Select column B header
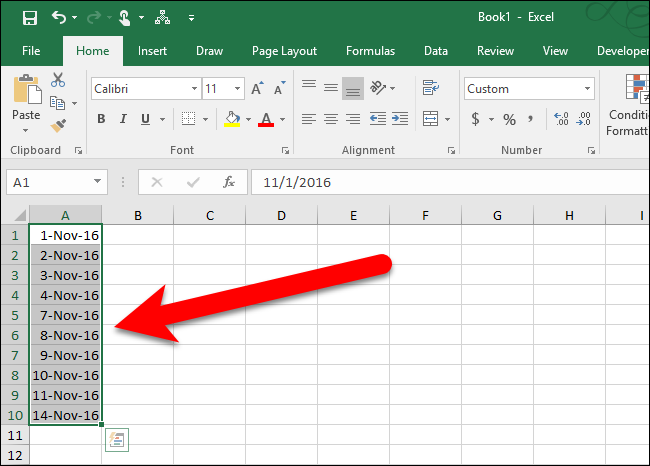 pos(138,216)
